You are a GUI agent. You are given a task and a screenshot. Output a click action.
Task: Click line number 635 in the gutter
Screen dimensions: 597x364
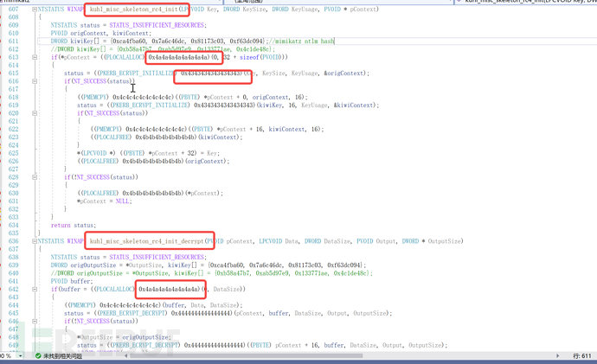coord(13,233)
